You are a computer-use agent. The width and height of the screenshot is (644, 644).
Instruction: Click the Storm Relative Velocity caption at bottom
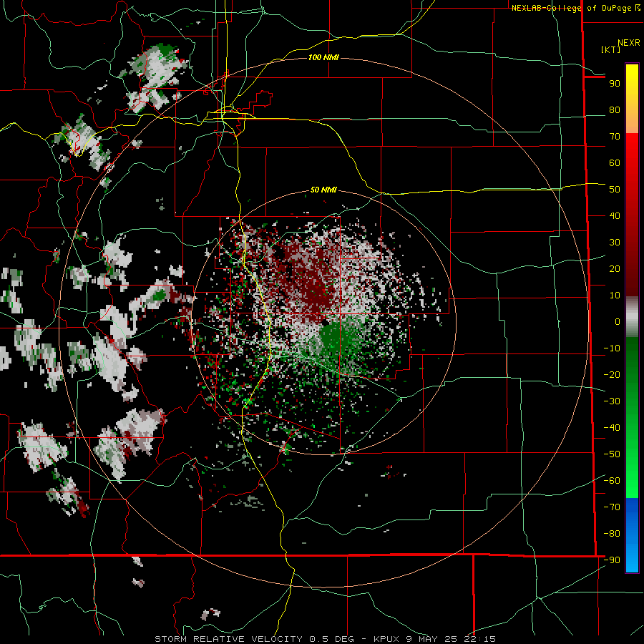tap(325, 639)
